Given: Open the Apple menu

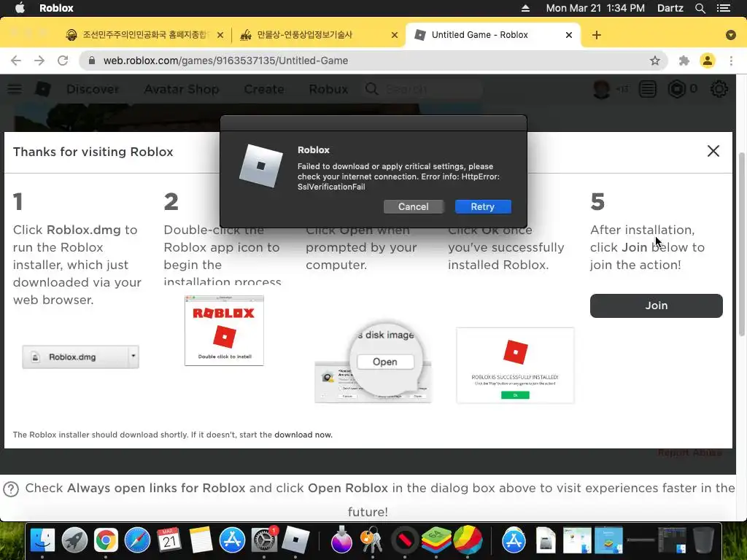Looking at the screenshot, I should [x=20, y=8].
